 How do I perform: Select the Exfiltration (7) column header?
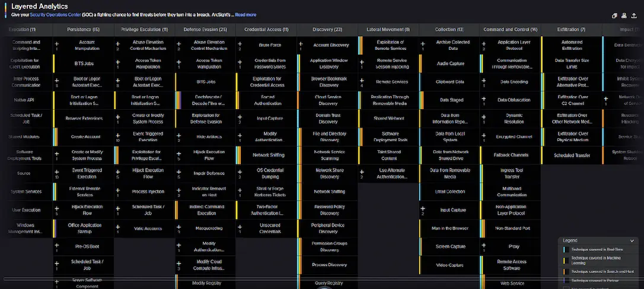pyautogui.click(x=572, y=29)
